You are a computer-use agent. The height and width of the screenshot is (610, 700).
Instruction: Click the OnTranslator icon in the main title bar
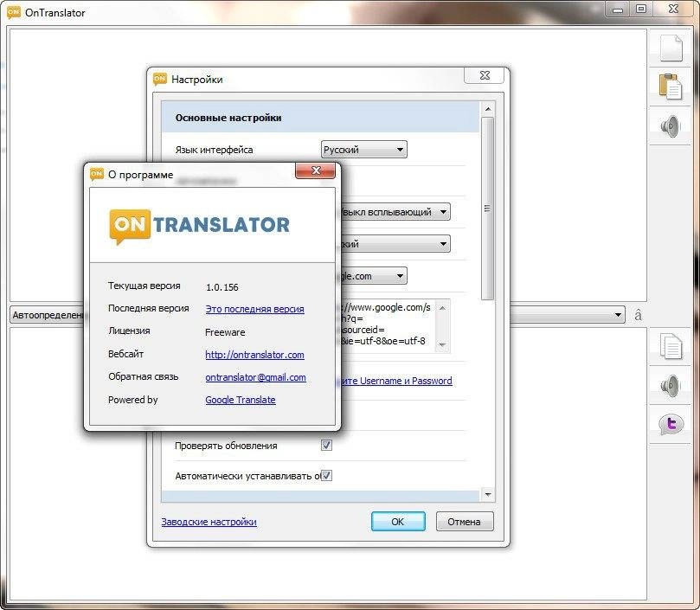click(x=14, y=12)
